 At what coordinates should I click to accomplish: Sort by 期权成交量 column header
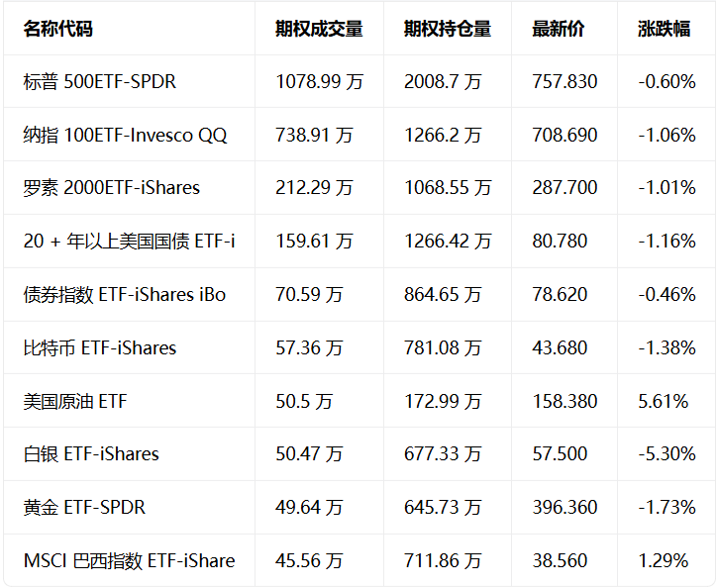[x=319, y=29]
